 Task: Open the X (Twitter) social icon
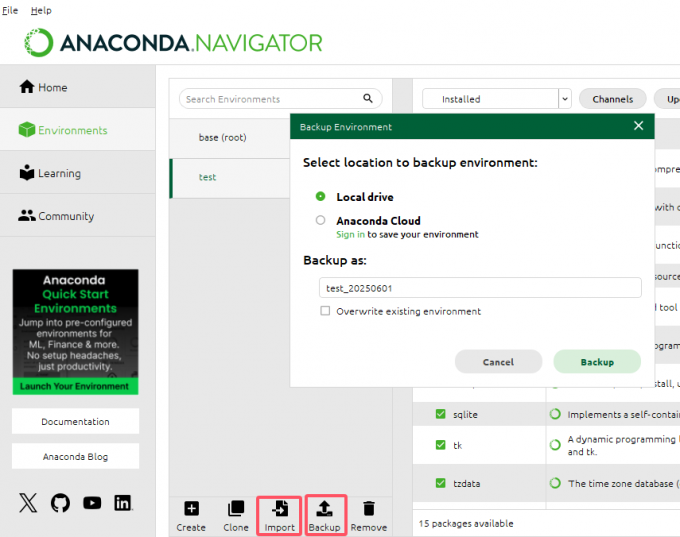click(28, 503)
